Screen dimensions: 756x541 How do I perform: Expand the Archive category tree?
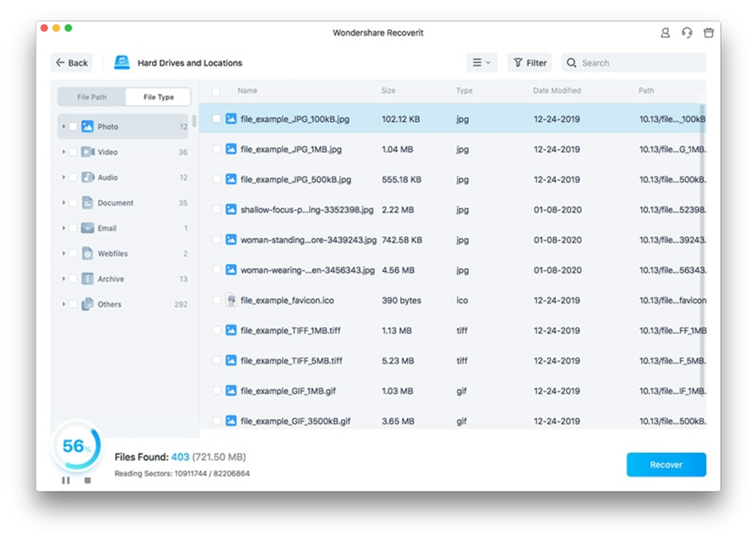tap(63, 279)
